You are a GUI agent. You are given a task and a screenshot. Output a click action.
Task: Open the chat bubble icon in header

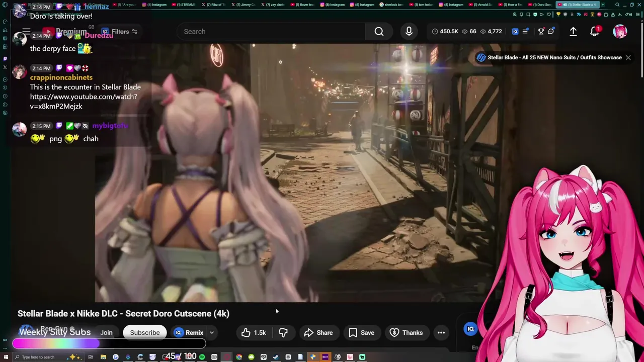551,32
